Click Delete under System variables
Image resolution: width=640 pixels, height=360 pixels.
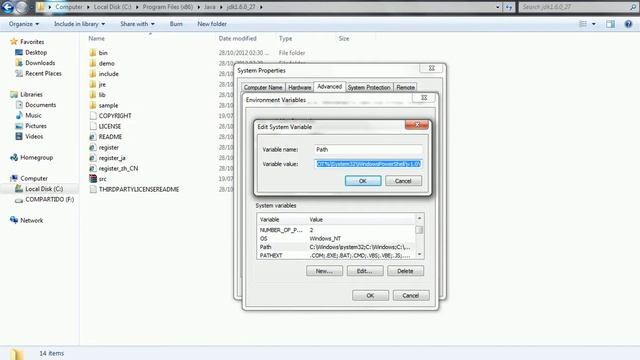coord(405,271)
